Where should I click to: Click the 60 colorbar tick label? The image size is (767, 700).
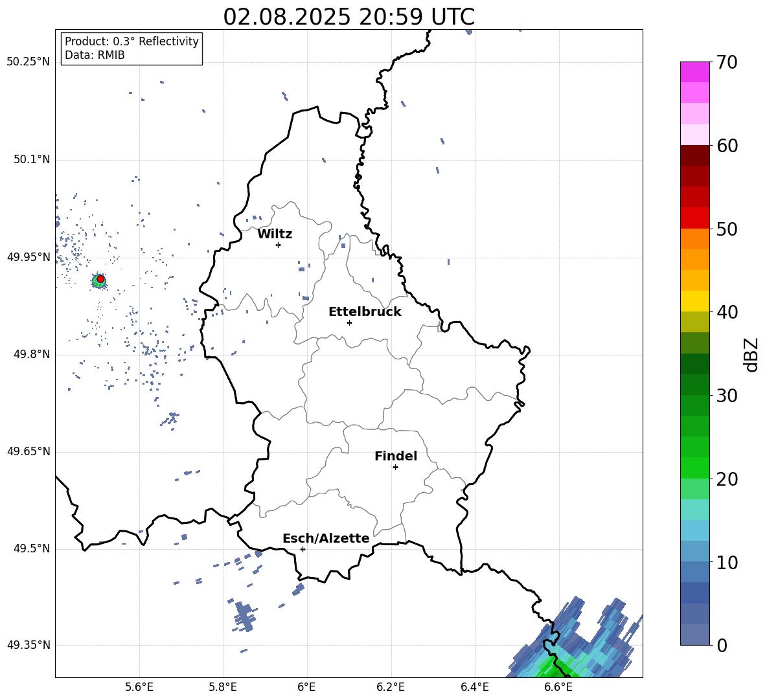(727, 146)
